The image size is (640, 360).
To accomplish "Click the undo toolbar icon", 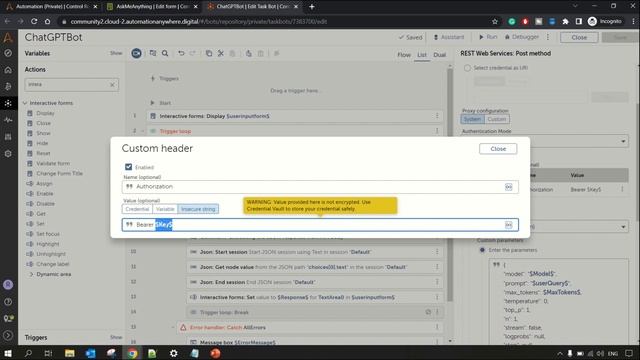I will (181, 53).
